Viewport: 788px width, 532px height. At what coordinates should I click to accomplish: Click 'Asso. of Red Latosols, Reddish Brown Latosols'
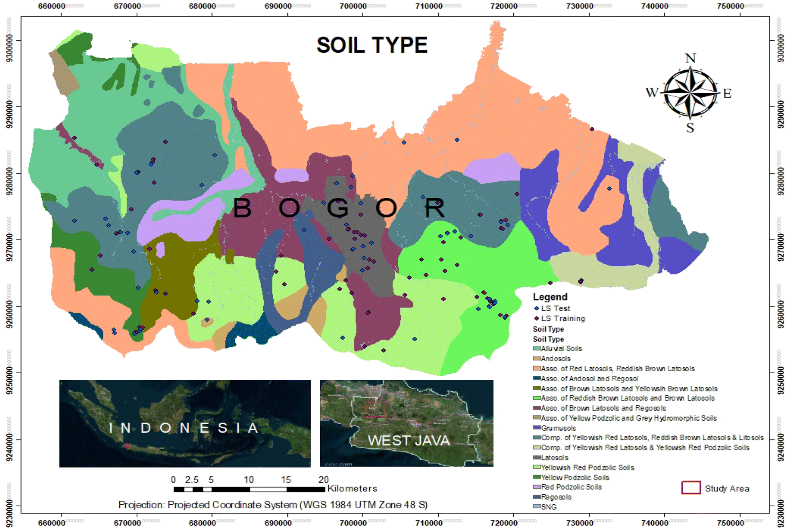click(x=618, y=368)
